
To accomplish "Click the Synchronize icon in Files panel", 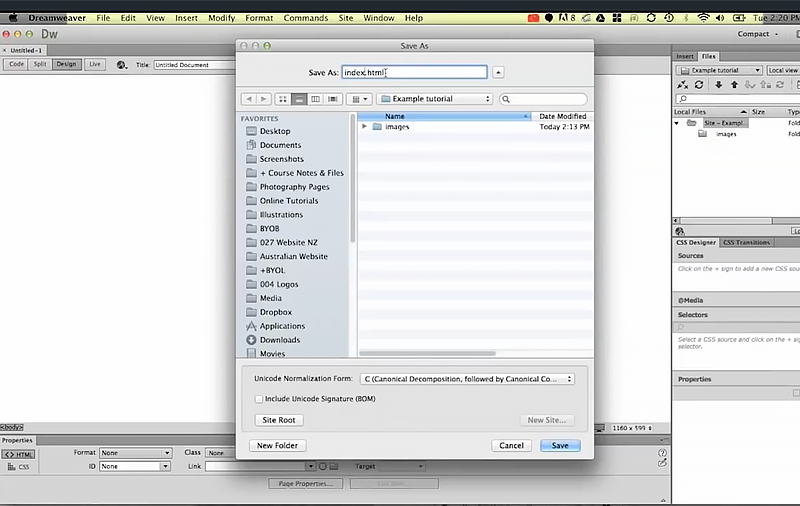I will tap(780, 85).
